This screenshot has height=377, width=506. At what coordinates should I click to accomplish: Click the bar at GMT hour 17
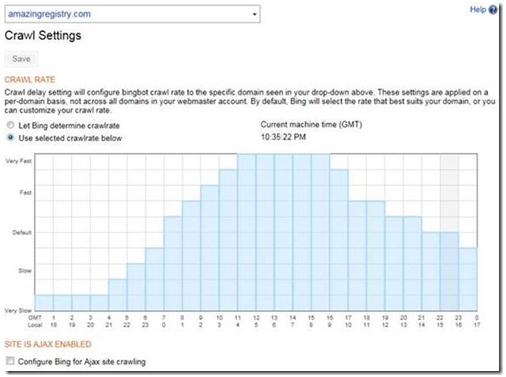point(357,256)
